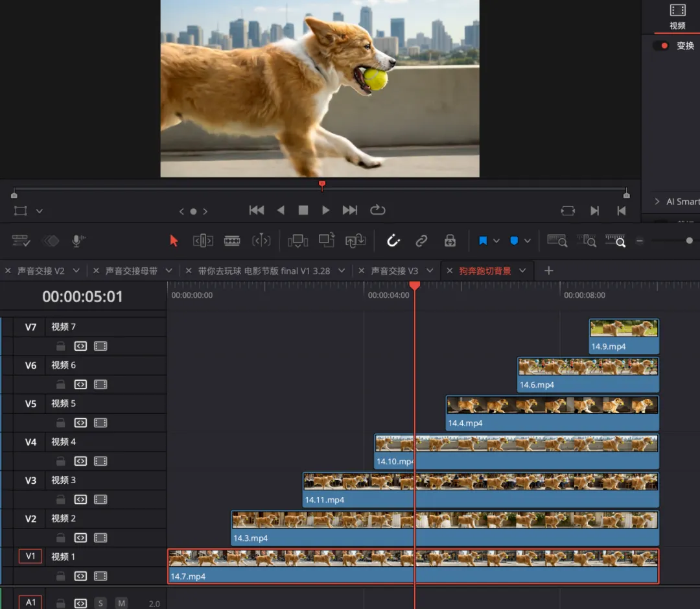Toggle the 变换 transform switch
The height and width of the screenshot is (609, 700).
tap(661, 46)
